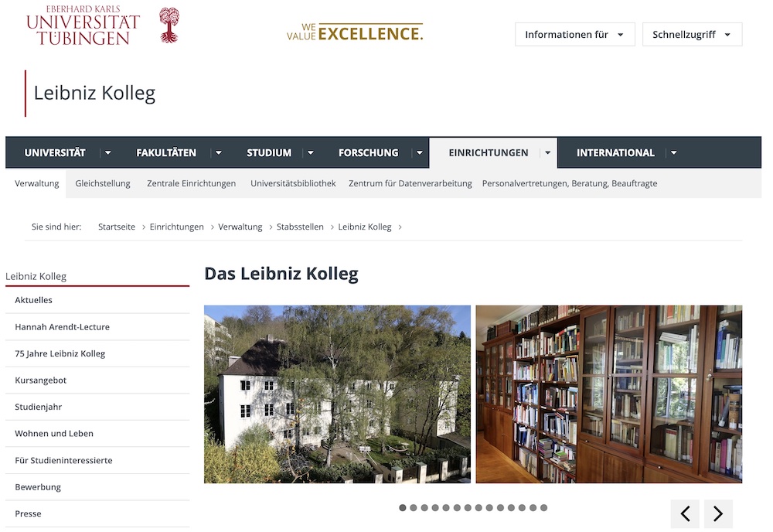Expand the International menu arrow
This screenshot has width=773, height=532.
[673, 153]
